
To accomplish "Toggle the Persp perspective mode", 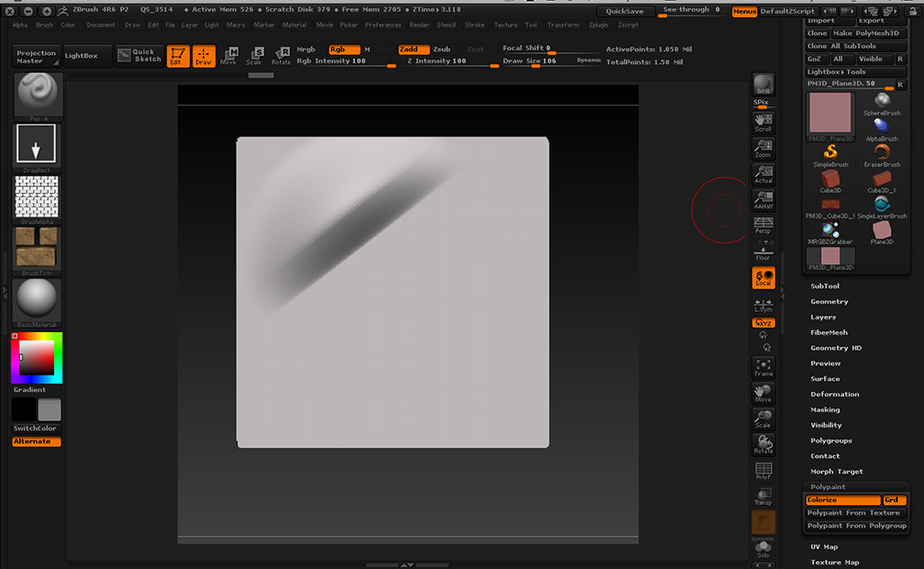I will coord(763,225).
